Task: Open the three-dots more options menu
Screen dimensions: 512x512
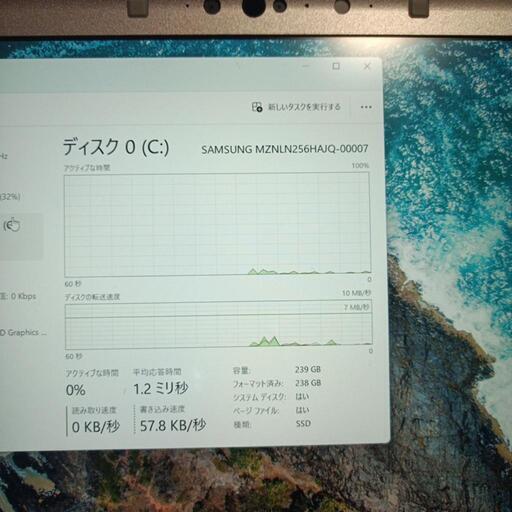Action: pyautogui.click(x=366, y=107)
